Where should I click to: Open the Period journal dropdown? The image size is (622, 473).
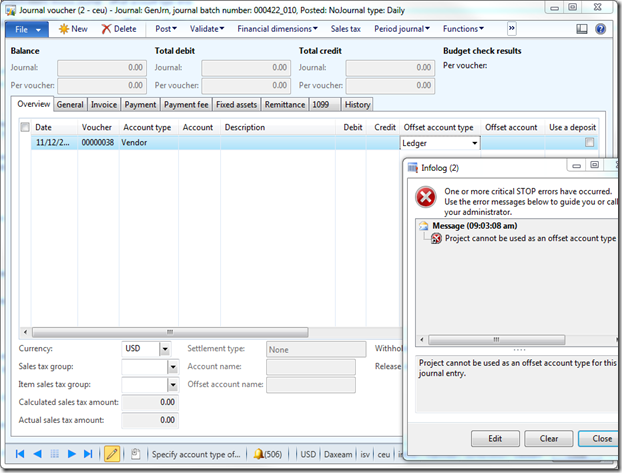402,29
